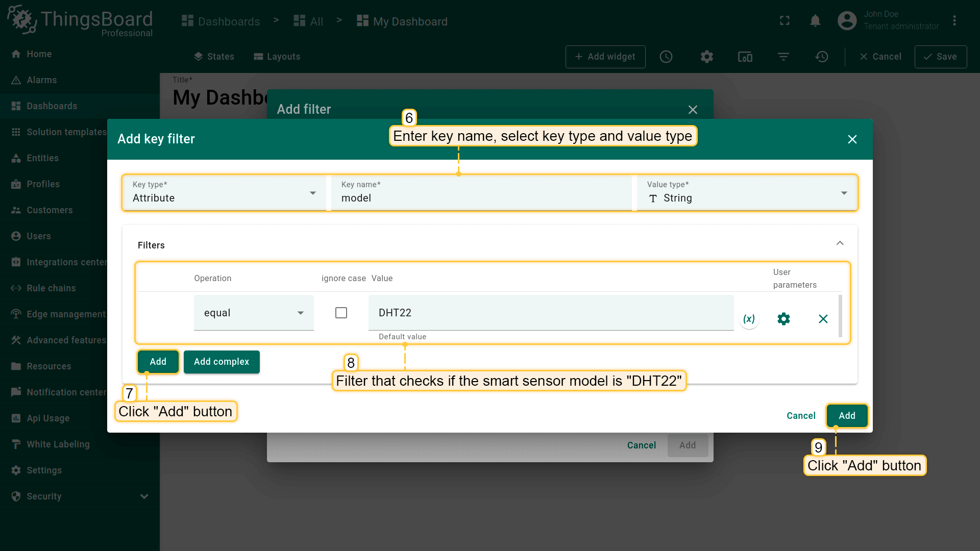This screenshot has width=980, height=551.
Task: Open the Key type dropdown
Action: tap(224, 193)
